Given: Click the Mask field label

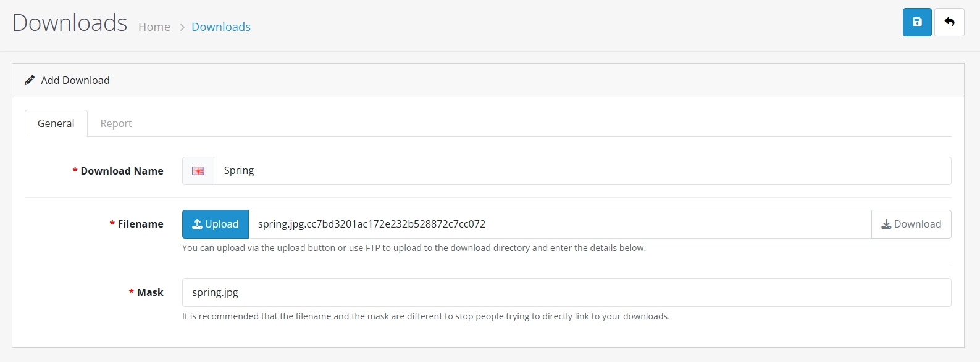Looking at the screenshot, I should pos(150,292).
